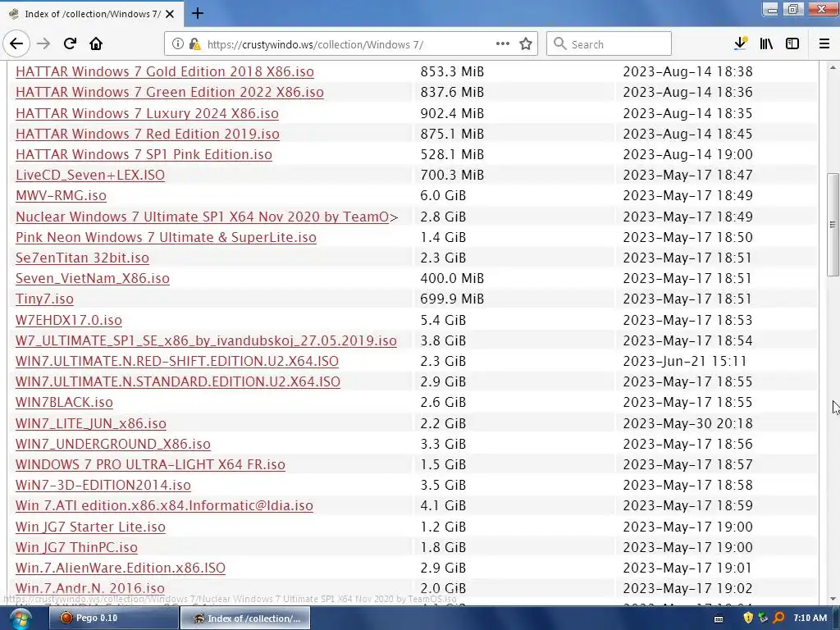840x630 pixels.
Task: Bookmark this page with the star
Action: 526,44
